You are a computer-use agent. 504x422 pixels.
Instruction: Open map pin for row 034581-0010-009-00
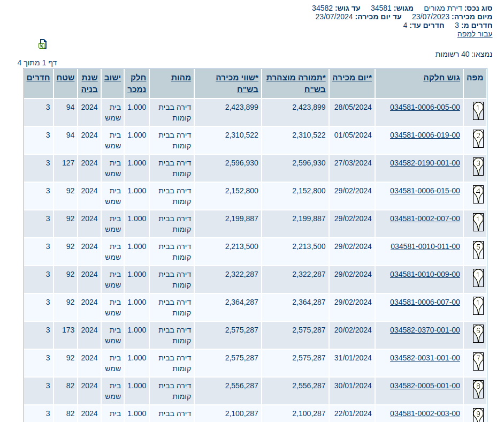pyautogui.click(x=478, y=278)
